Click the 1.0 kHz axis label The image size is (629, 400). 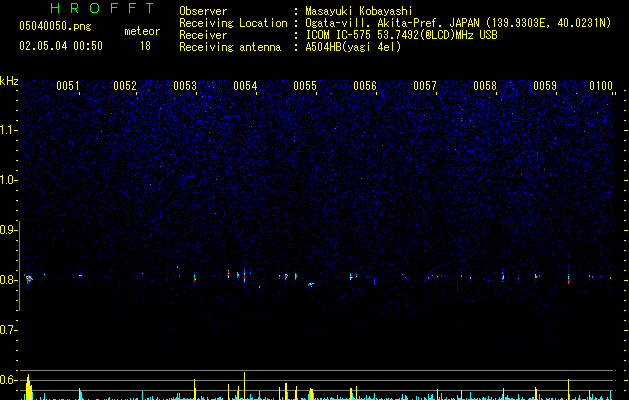8,180
